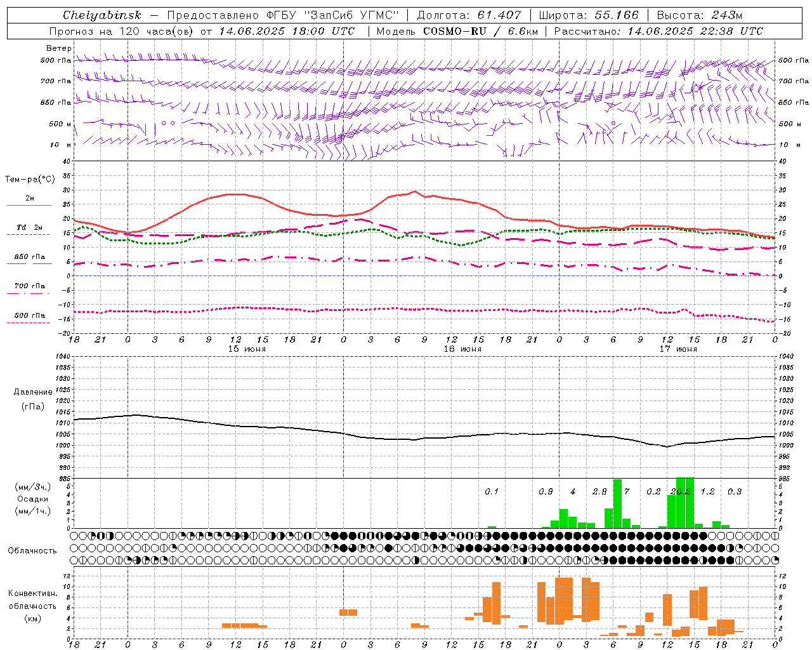The width and height of the screenshot is (812, 650).
Task: Select the 0.1 precipitation total
Action: (x=492, y=492)
